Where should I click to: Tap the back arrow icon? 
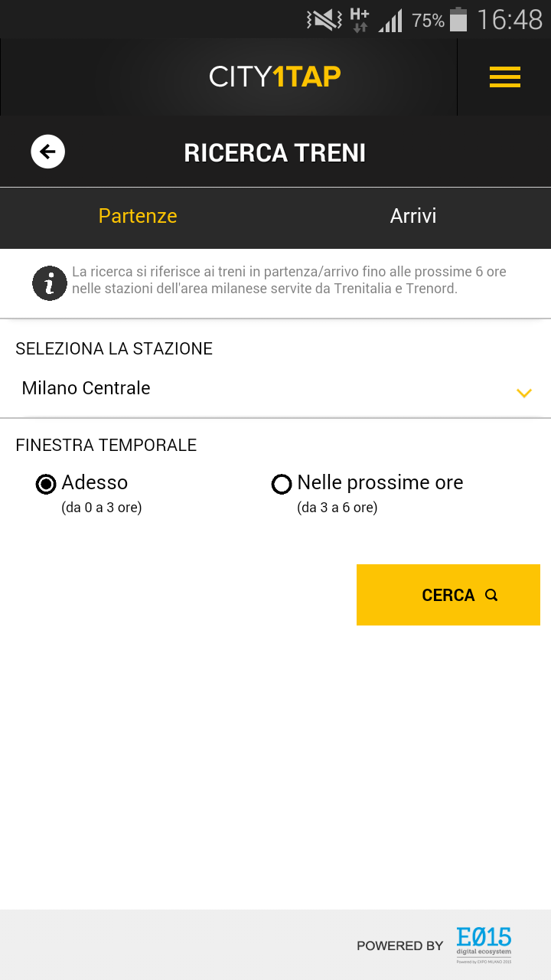[47, 152]
